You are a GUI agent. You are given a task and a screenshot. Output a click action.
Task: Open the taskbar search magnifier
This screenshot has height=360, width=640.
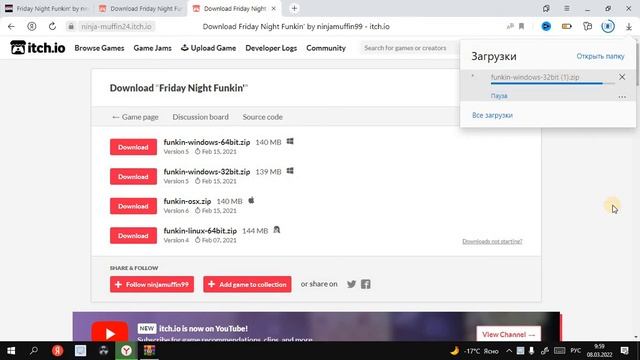(x=34, y=351)
